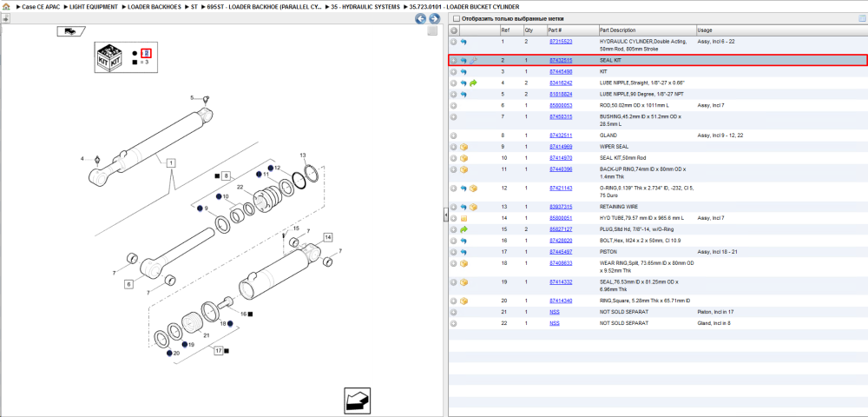Click the green arrow on LUBE NIPPLE row 4
Image resolution: width=868 pixels, height=417 pixels.
click(473, 83)
